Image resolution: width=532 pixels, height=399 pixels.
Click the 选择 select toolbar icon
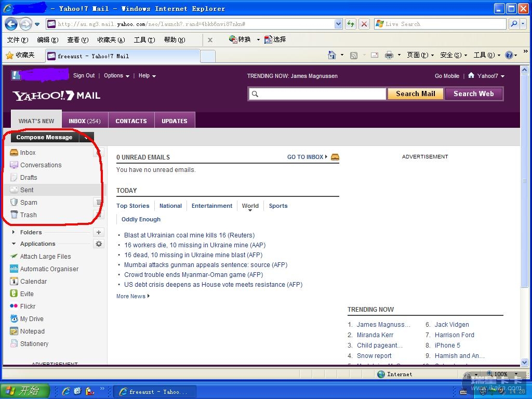tap(275, 39)
